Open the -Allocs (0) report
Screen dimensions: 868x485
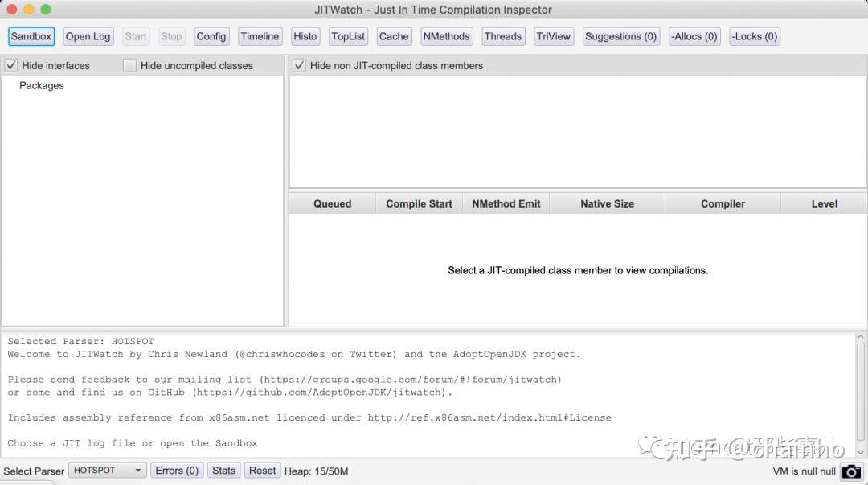pos(694,36)
